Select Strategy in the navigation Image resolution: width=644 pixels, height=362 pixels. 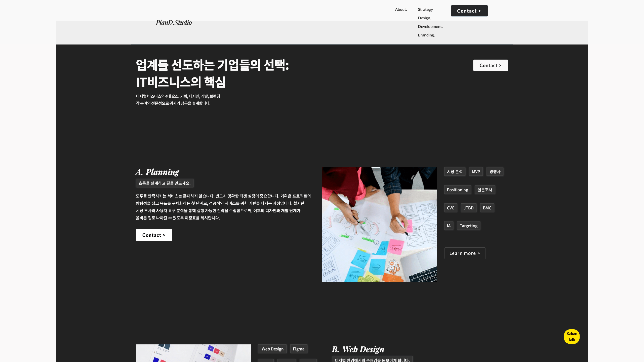click(425, 10)
